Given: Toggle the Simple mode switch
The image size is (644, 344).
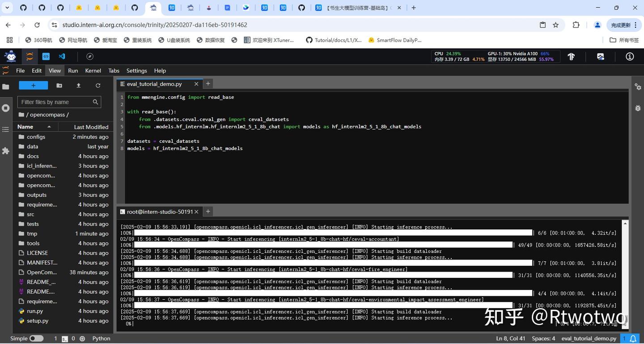Looking at the screenshot, I should [36, 339].
